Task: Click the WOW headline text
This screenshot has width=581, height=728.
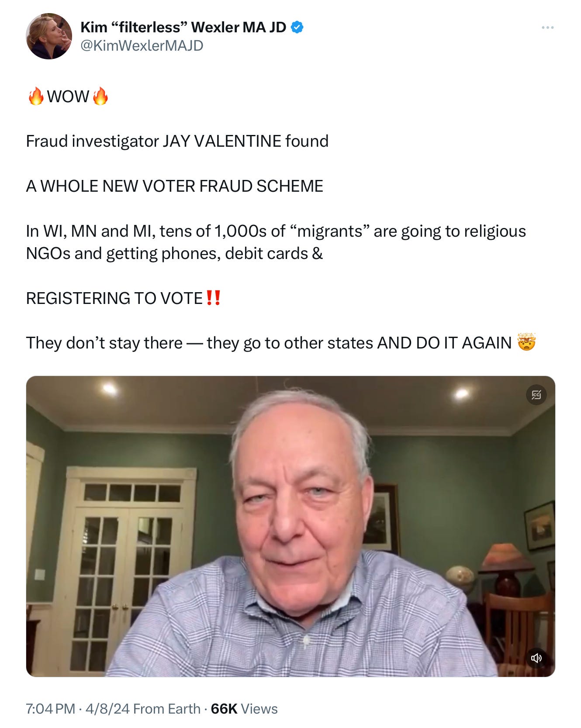Action: pyautogui.click(x=68, y=97)
